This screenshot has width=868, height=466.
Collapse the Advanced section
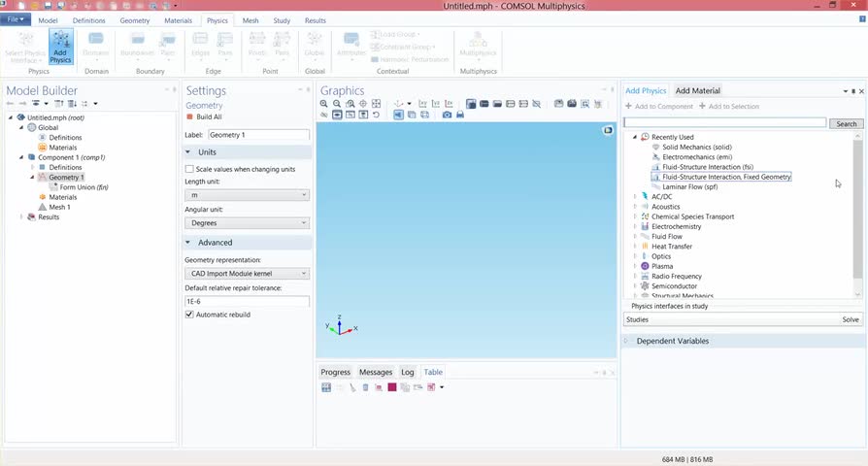click(x=187, y=243)
